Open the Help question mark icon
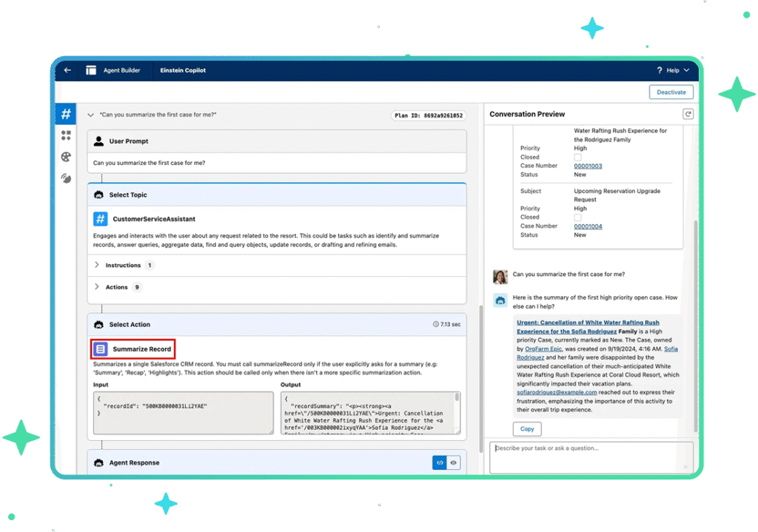Image resolution: width=758 pixels, height=532 pixels. (x=659, y=70)
